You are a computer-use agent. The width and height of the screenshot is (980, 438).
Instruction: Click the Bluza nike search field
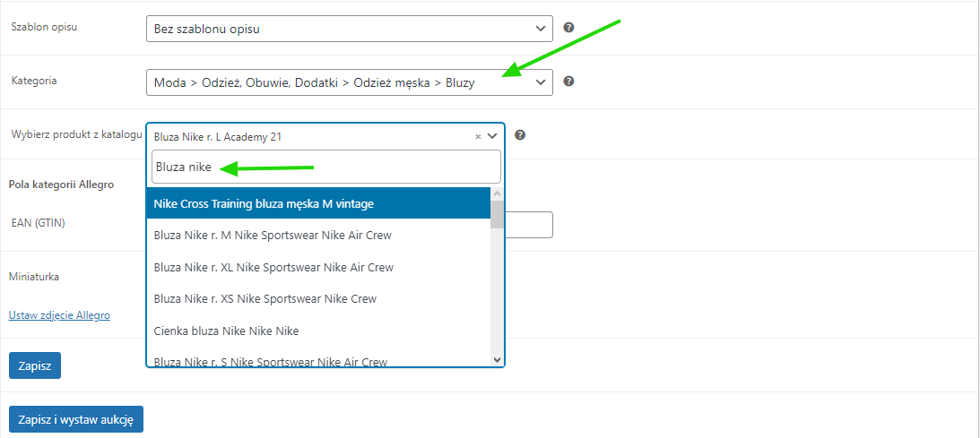325,167
